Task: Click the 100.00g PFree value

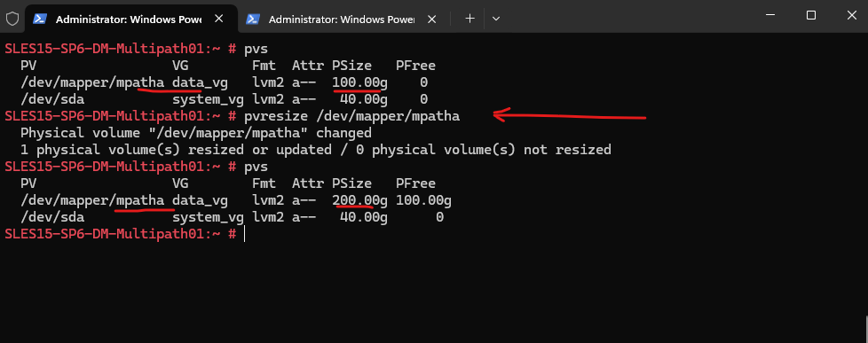Action: [x=423, y=200]
